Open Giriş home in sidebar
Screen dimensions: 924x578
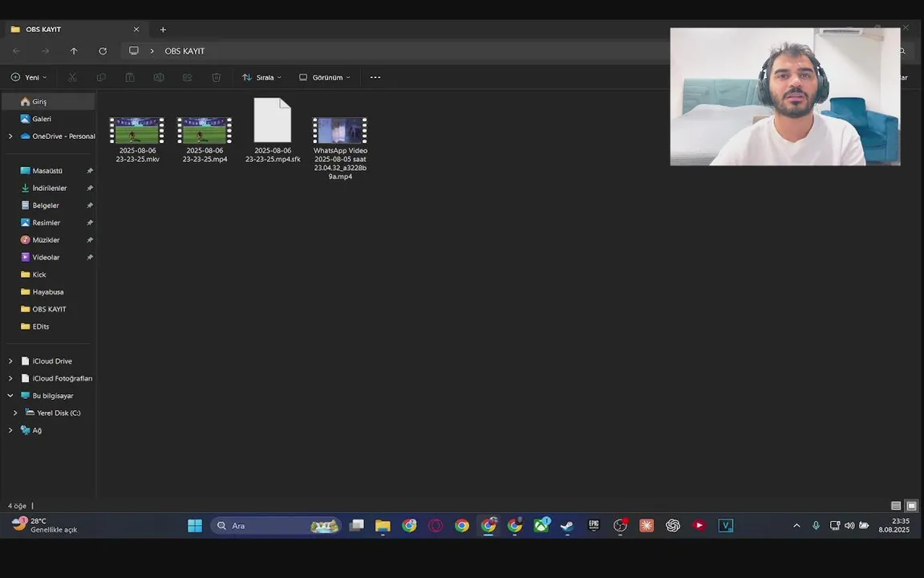pyautogui.click(x=48, y=101)
